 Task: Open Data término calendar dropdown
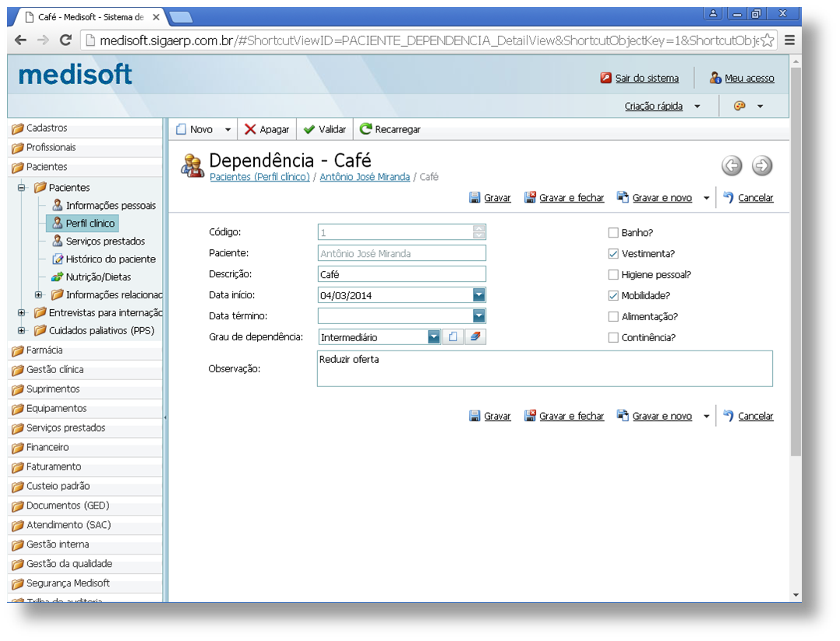coord(479,316)
